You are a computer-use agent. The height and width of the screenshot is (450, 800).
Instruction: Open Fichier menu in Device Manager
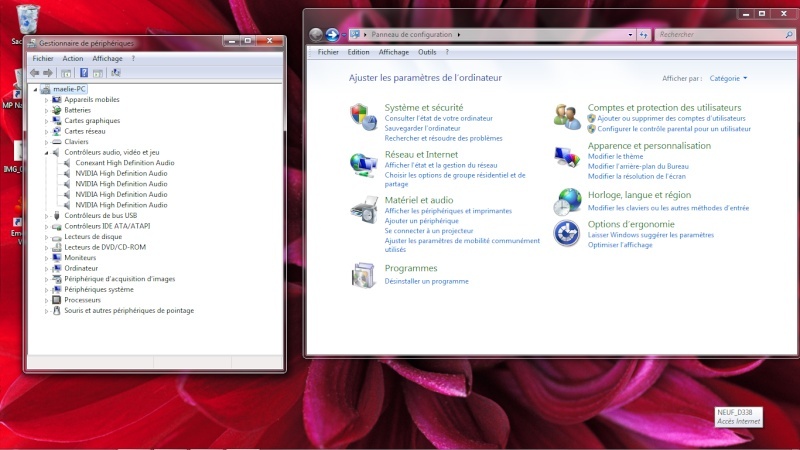tap(43, 59)
